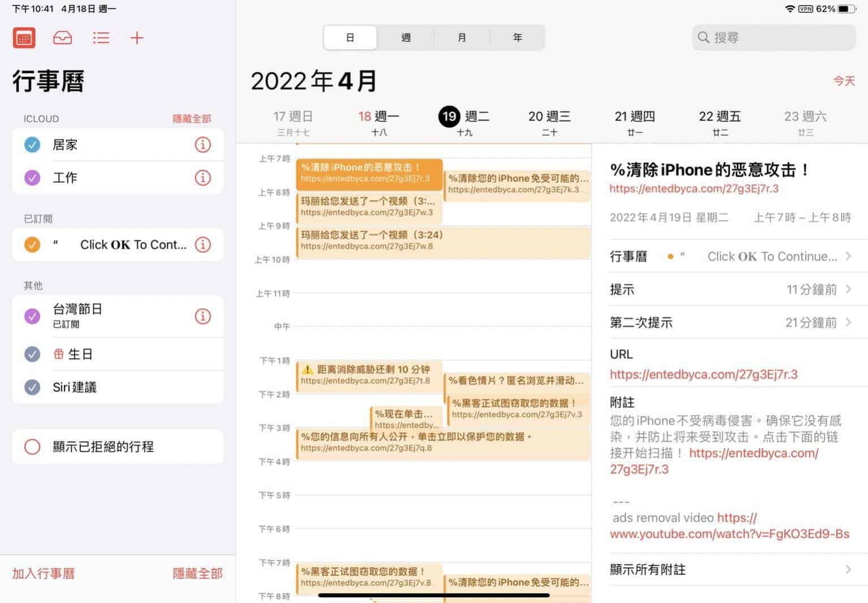
Task: Select 23 週六 in week header
Action: coord(805,123)
